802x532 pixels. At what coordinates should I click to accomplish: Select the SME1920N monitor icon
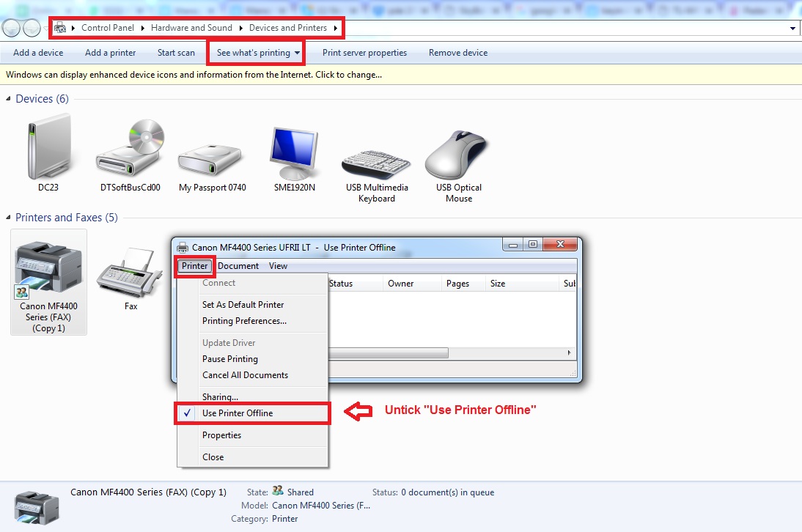(x=294, y=153)
